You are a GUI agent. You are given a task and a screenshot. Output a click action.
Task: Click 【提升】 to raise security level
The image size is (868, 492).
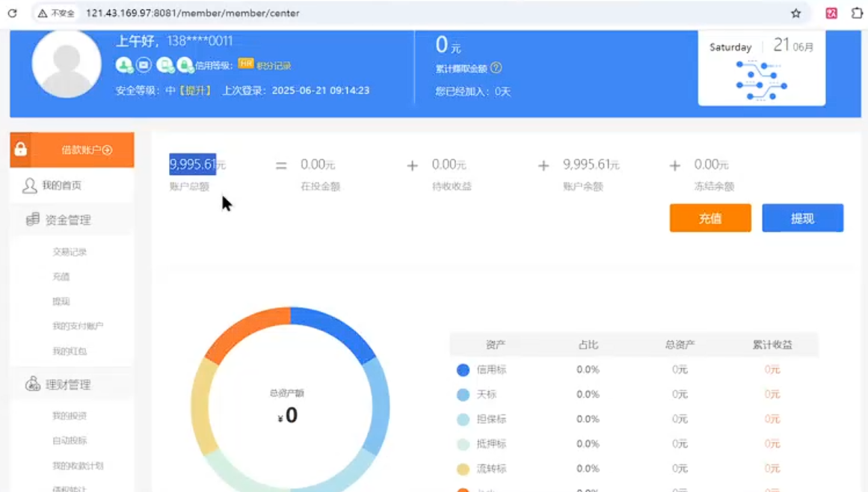194,90
